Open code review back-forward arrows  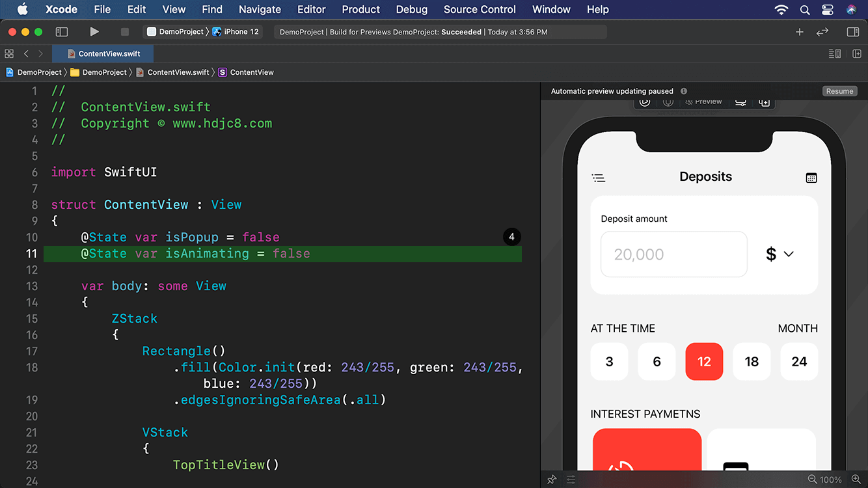[822, 31]
